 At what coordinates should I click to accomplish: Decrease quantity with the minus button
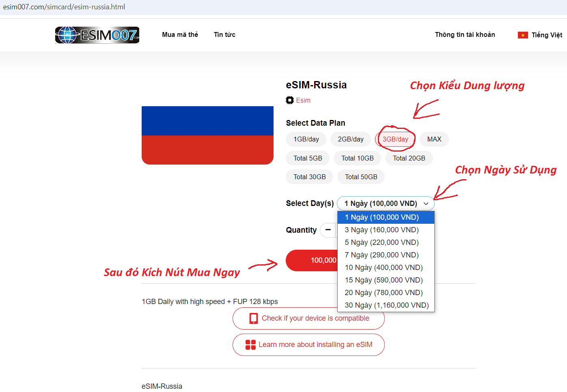[328, 230]
